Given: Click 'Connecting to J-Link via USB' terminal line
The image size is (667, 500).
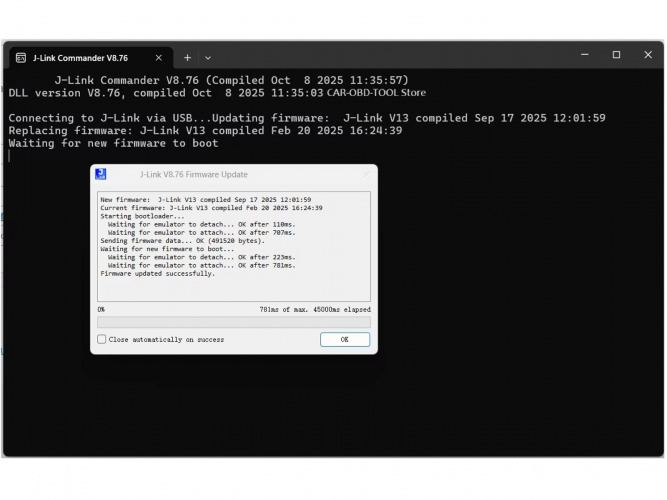Looking at the screenshot, I should point(307,118).
